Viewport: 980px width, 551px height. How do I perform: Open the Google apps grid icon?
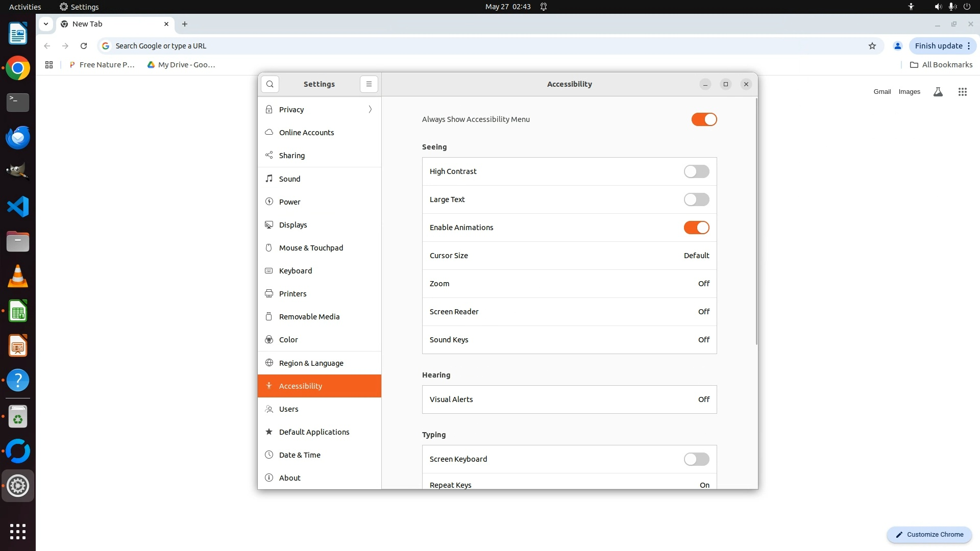coord(962,92)
